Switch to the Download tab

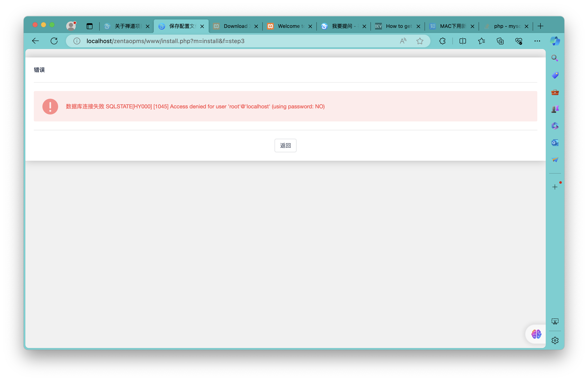coord(235,26)
